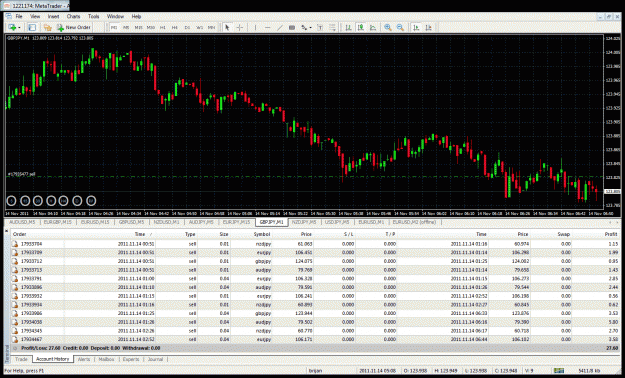
Task: Click the '#17935477 sell' order line label
Action: click(x=22, y=174)
